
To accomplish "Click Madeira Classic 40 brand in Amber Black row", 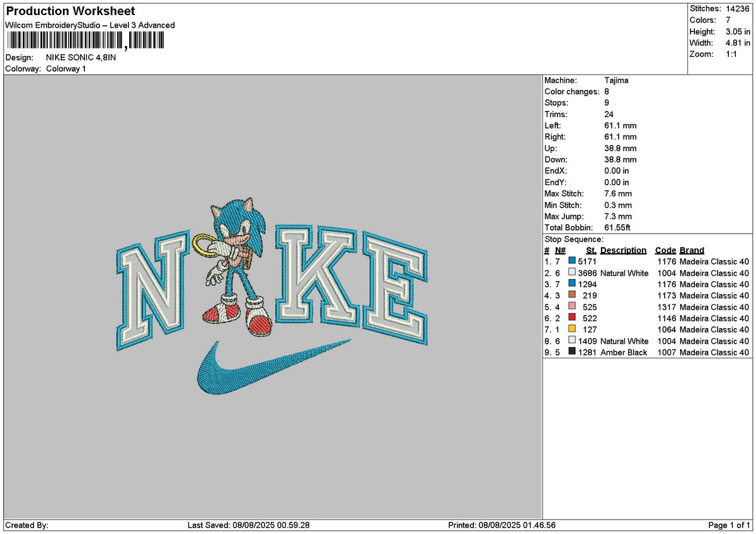I will coord(714,352).
